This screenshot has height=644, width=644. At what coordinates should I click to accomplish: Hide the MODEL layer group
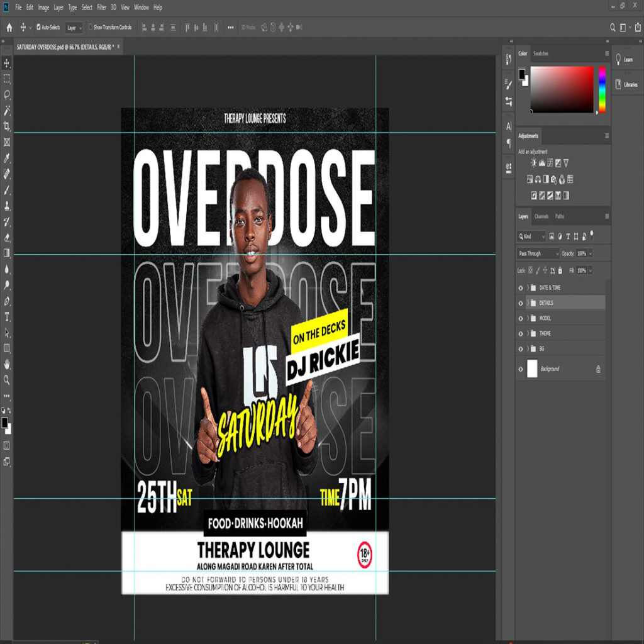click(x=520, y=318)
